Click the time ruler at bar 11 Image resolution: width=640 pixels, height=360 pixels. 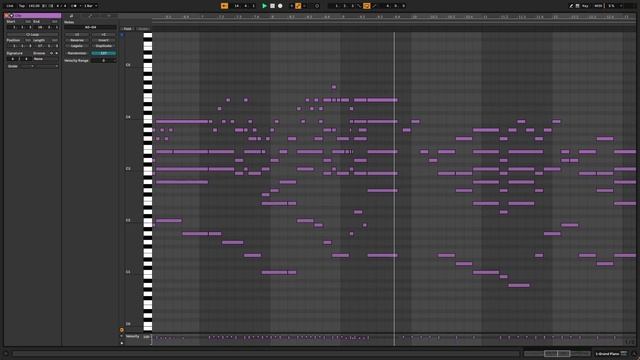pos(485,17)
